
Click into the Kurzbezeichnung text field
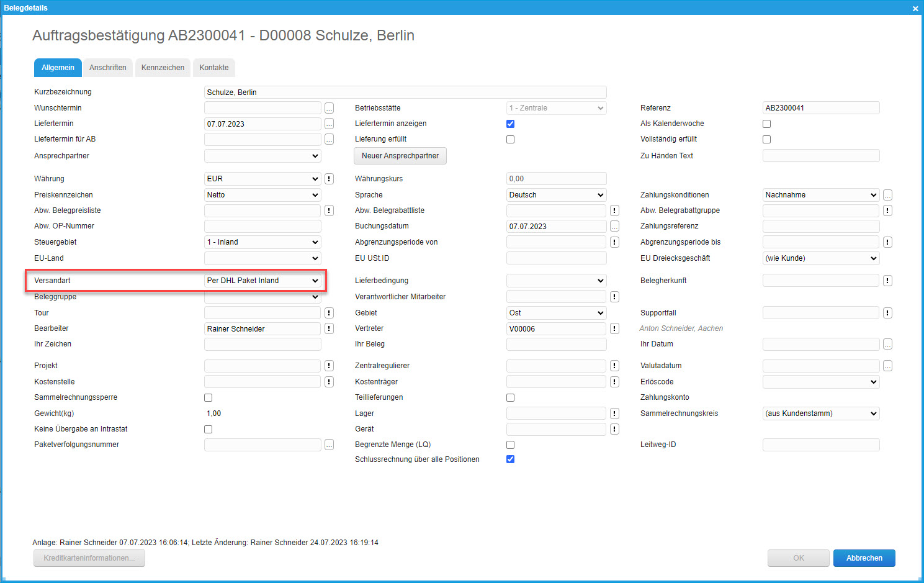click(405, 92)
